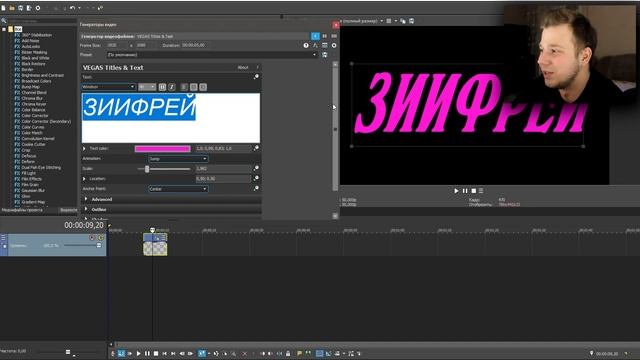Toggle track solo button in track header
640x360 pixels.
[x=100, y=238]
